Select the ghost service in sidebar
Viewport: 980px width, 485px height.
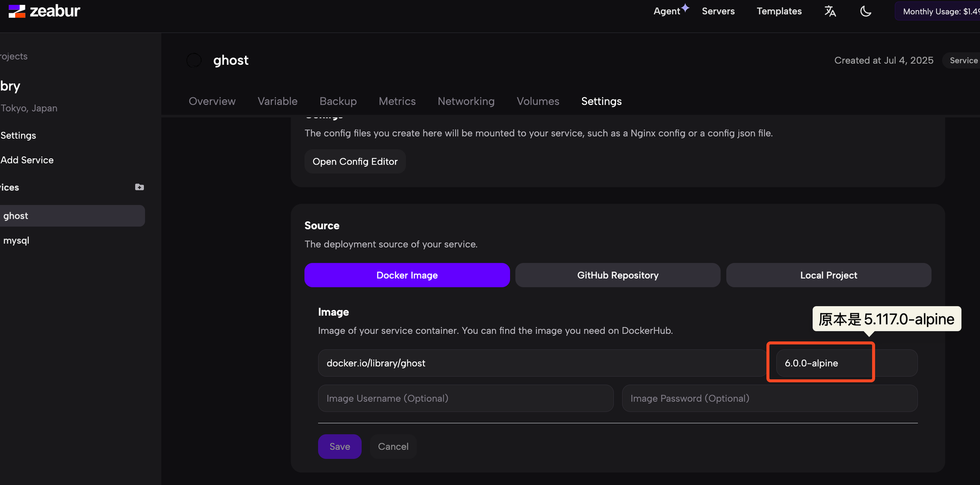tap(72, 216)
